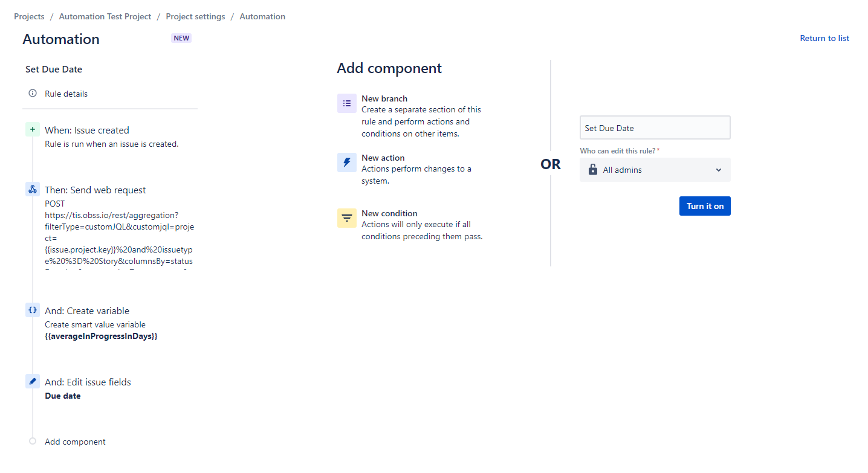Select the Add component step text
This screenshot has width=868, height=473.
[75, 442]
